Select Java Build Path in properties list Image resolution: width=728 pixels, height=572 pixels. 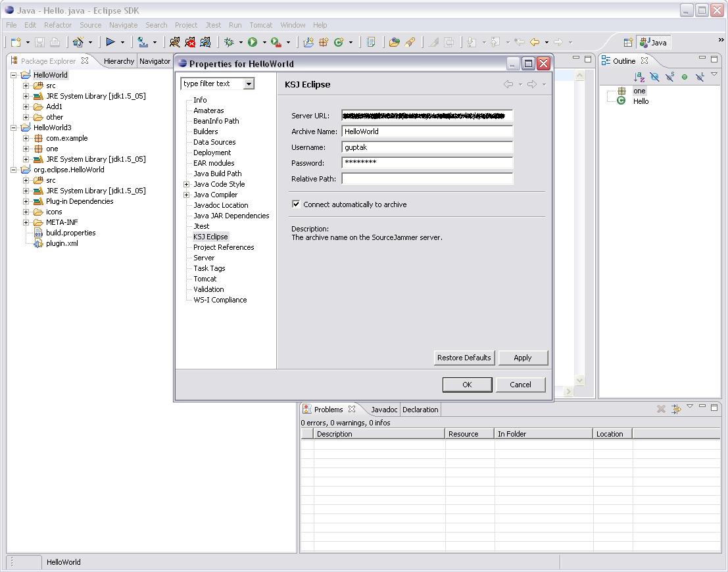coord(217,174)
